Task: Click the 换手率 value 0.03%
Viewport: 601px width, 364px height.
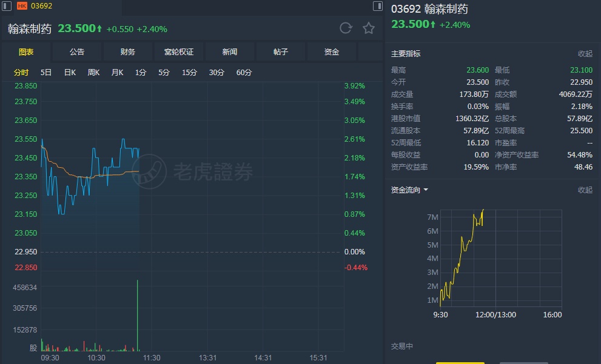Action: [478, 107]
